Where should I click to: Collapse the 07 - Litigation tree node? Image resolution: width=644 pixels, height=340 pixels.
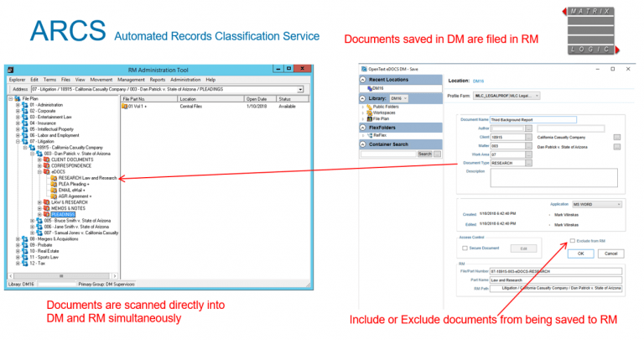tap(18, 141)
